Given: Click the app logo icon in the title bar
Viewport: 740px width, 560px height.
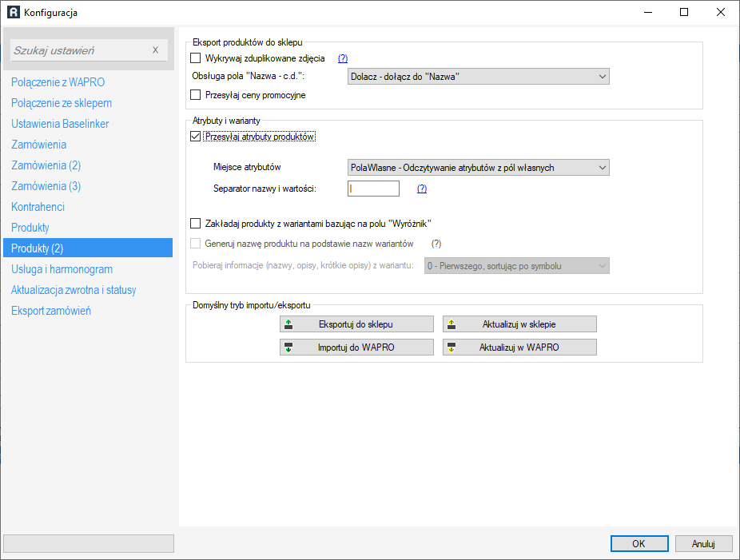Looking at the screenshot, I should (x=14, y=12).
